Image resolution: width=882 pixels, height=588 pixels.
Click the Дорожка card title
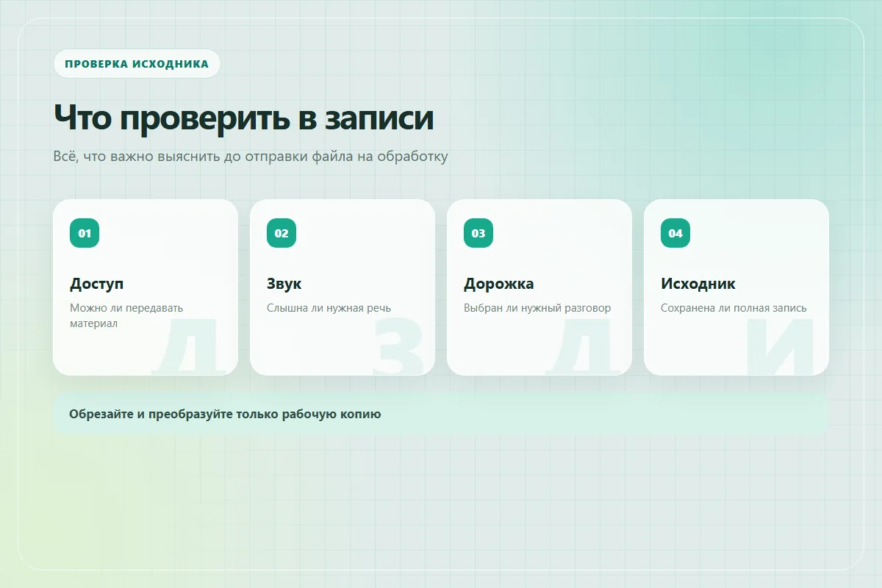pos(499,284)
